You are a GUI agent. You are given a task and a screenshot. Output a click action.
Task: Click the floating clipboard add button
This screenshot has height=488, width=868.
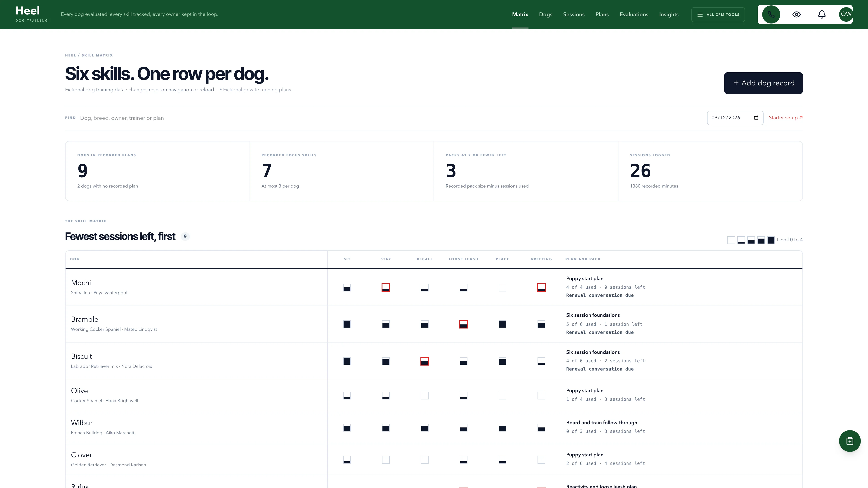tap(849, 441)
